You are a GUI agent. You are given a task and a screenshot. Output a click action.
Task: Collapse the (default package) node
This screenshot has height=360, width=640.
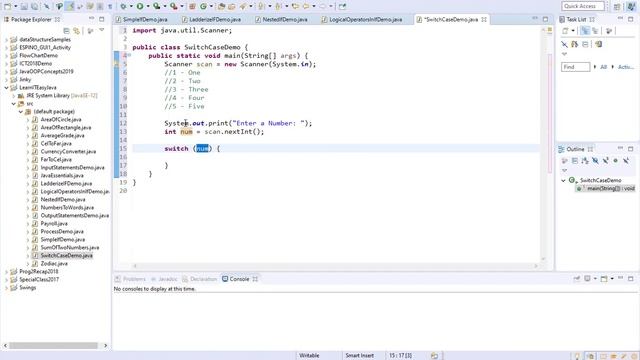21,111
